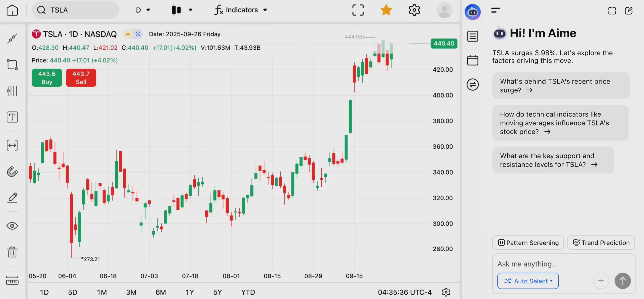Click the magnet snap tool icon
644x299 pixels.
(12, 172)
